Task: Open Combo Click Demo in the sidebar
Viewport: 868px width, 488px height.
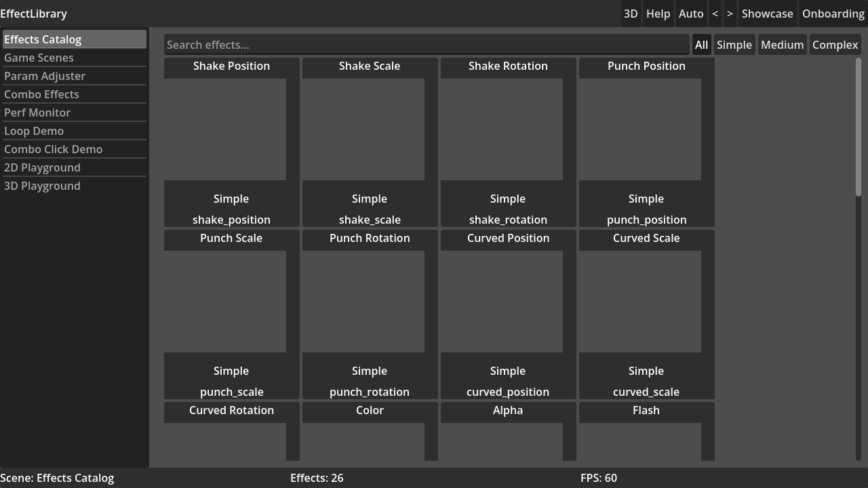Action: [x=75, y=149]
